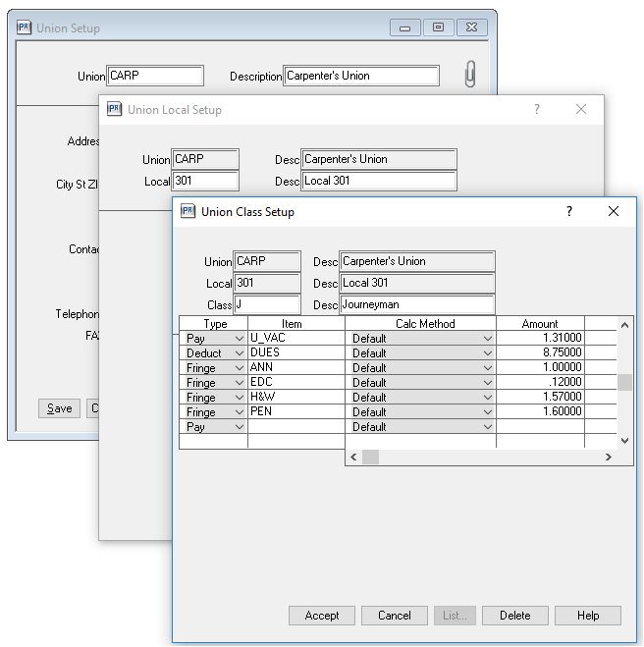The image size is (644, 647).
Task: Click the DUES item cell
Action: 296,353
